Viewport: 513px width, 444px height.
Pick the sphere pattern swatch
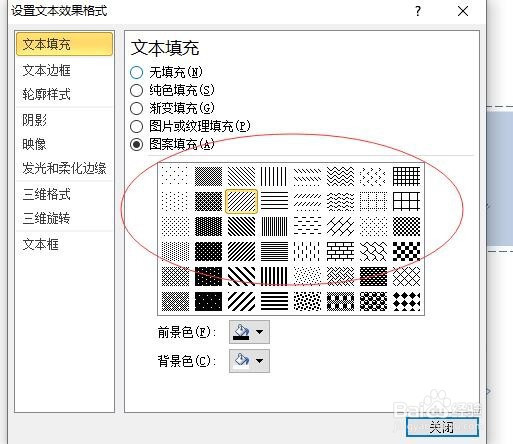tap(373, 301)
